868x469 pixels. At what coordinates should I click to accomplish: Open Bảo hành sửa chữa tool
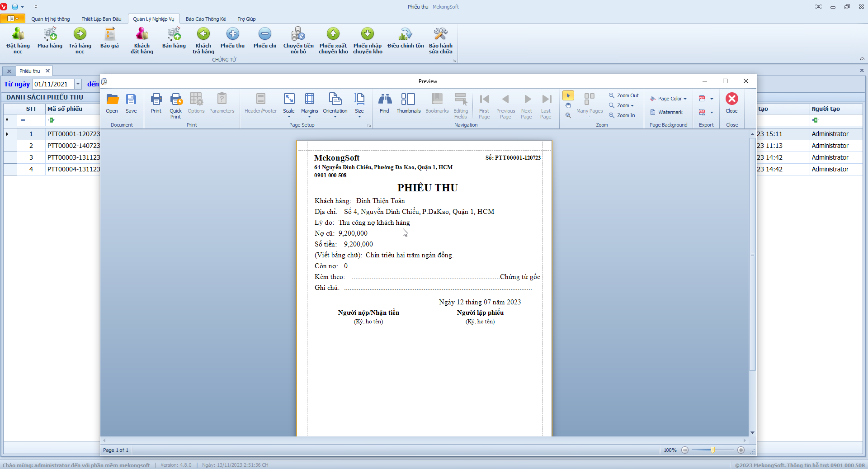tap(441, 41)
